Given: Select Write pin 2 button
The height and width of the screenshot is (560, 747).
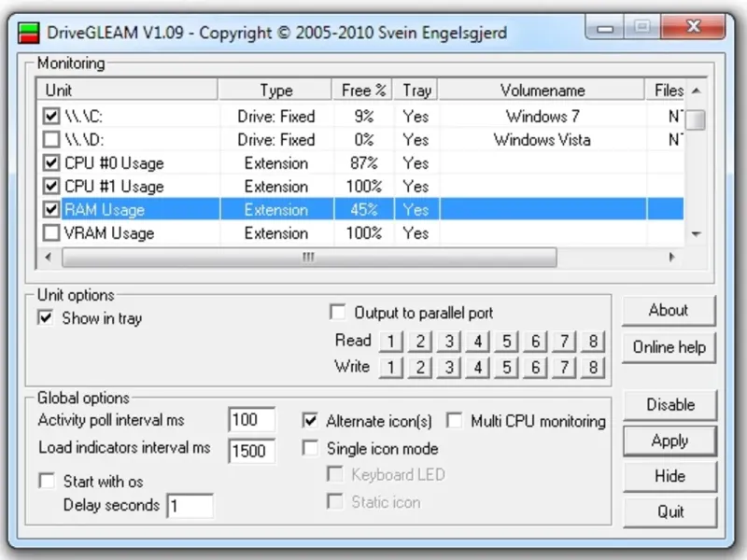Looking at the screenshot, I should point(419,367).
